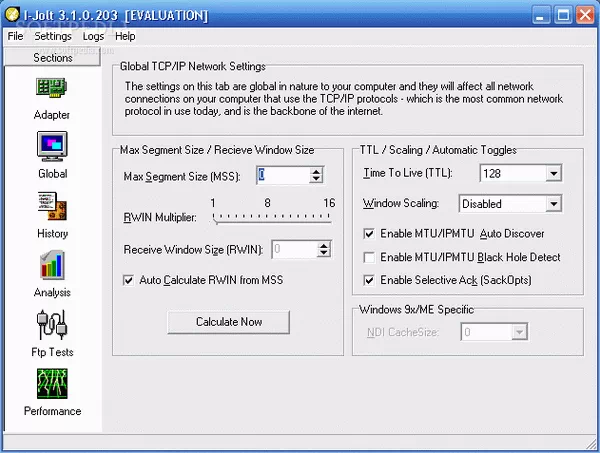Click the I-Jolt title bar application icon
The image size is (600, 453).
[12, 15]
